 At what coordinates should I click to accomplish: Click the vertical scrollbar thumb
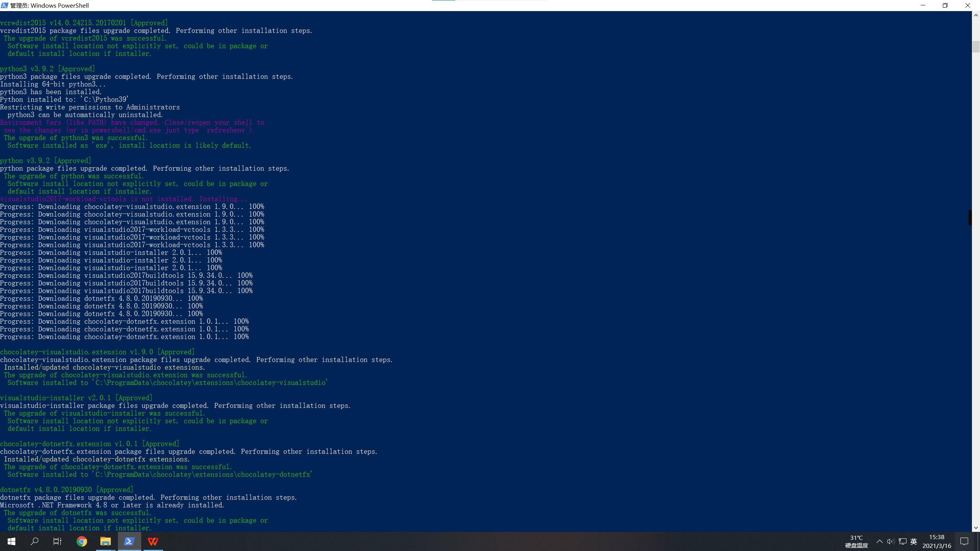[x=976, y=46]
